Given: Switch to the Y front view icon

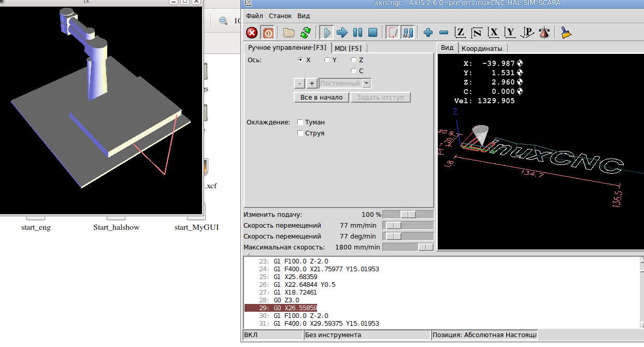Looking at the screenshot, I should 510,33.
